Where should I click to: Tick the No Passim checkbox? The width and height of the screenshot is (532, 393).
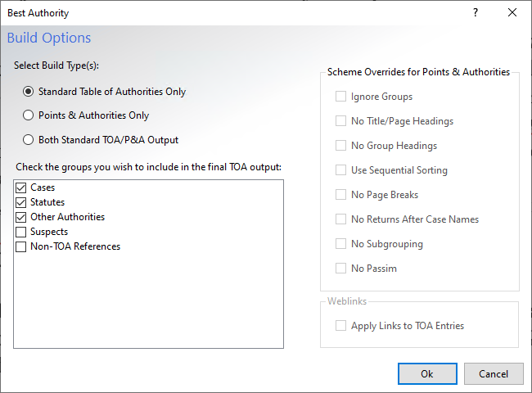click(340, 269)
